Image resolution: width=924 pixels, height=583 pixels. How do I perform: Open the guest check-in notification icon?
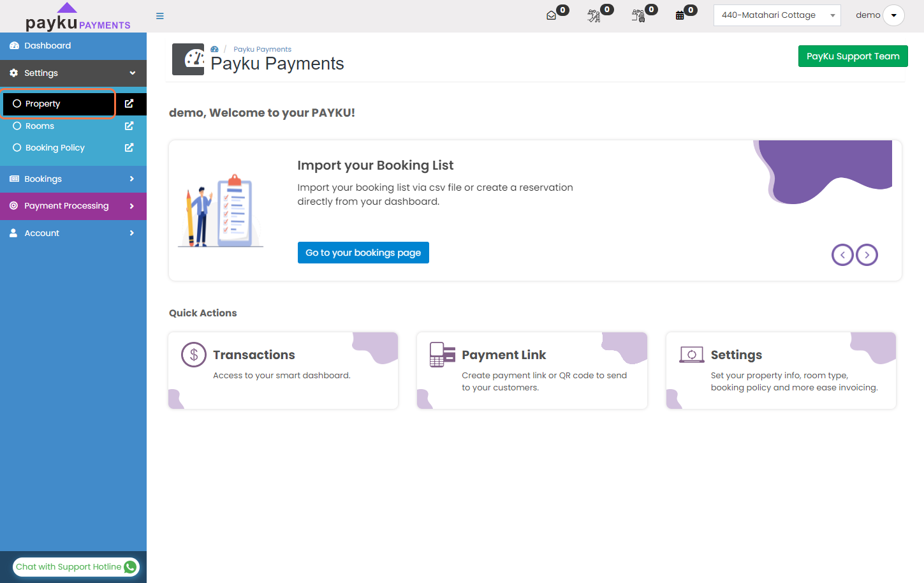coord(594,16)
